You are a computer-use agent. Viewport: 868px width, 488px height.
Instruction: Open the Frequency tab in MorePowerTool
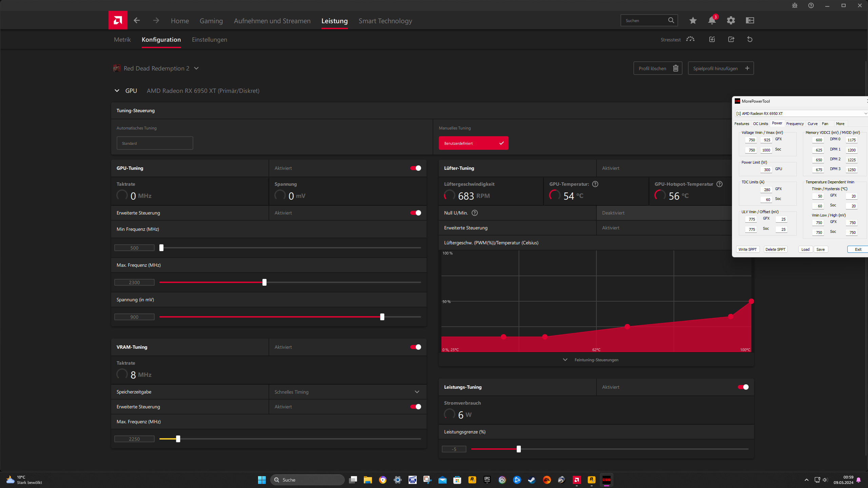point(795,124)
